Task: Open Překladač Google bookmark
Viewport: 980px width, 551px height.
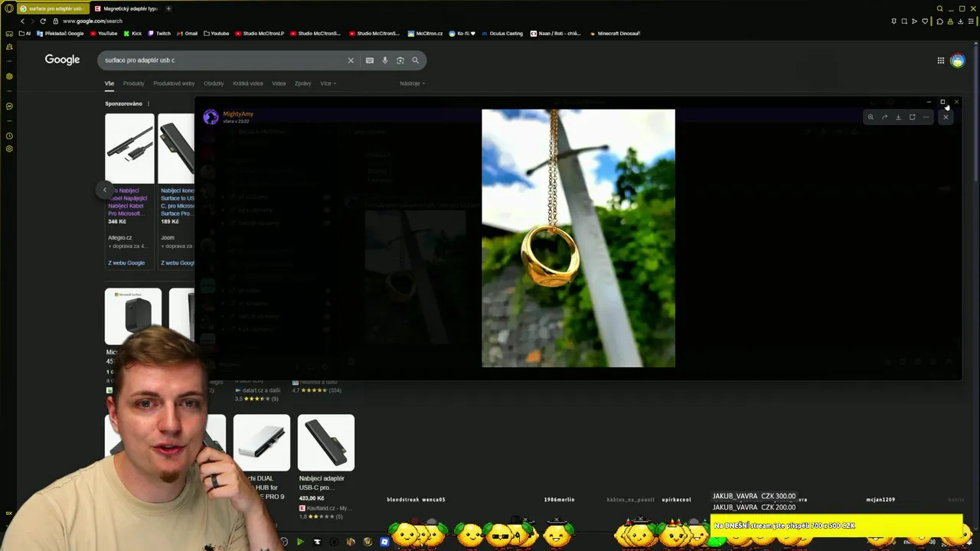Action: (x=60, y=34)
